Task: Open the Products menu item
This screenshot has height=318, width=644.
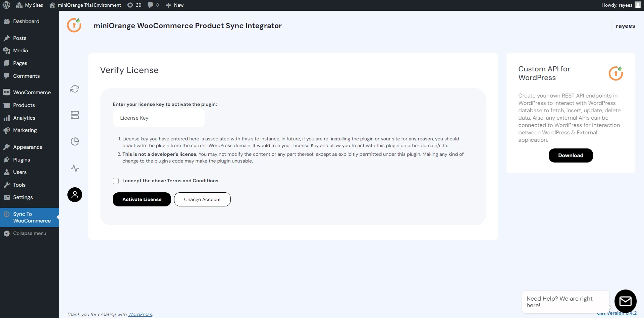Action: point(30,105)
